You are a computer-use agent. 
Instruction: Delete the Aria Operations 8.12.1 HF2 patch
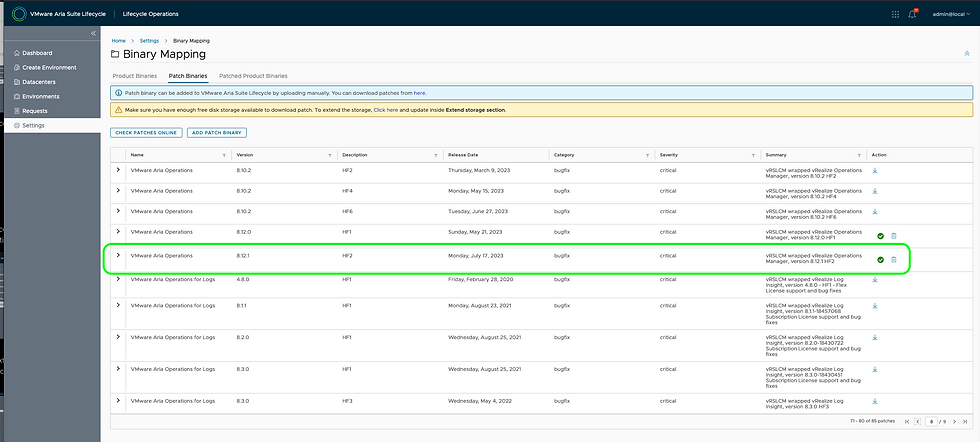click(x=893, y=259)
